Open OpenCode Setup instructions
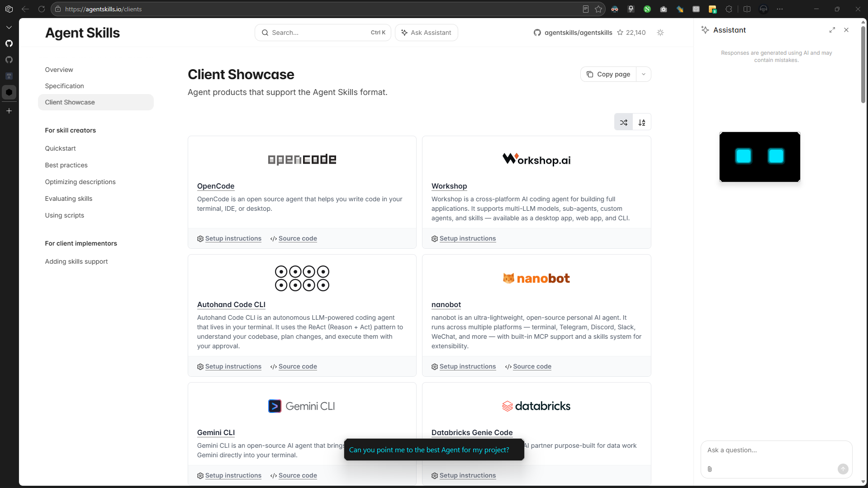The width and height of the screenshot is (868, 488). pos(233,238)
